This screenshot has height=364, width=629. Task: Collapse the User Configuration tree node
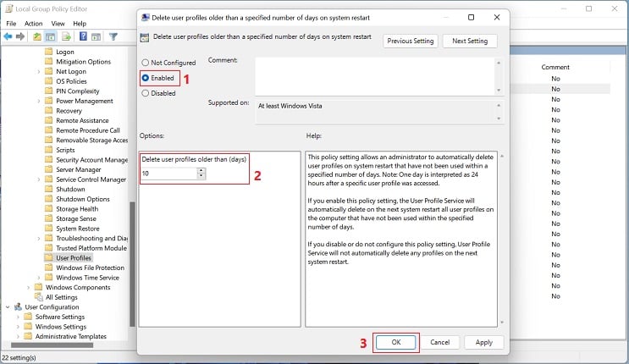8,307
